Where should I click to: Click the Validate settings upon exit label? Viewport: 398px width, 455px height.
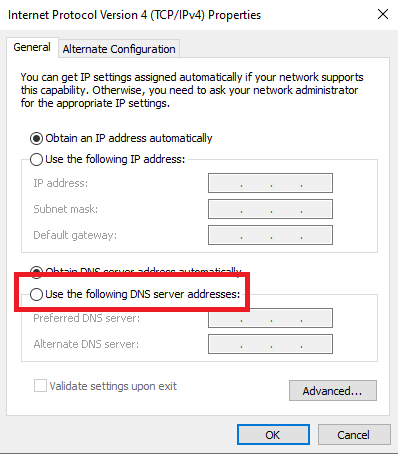click(x=113, y=386)
